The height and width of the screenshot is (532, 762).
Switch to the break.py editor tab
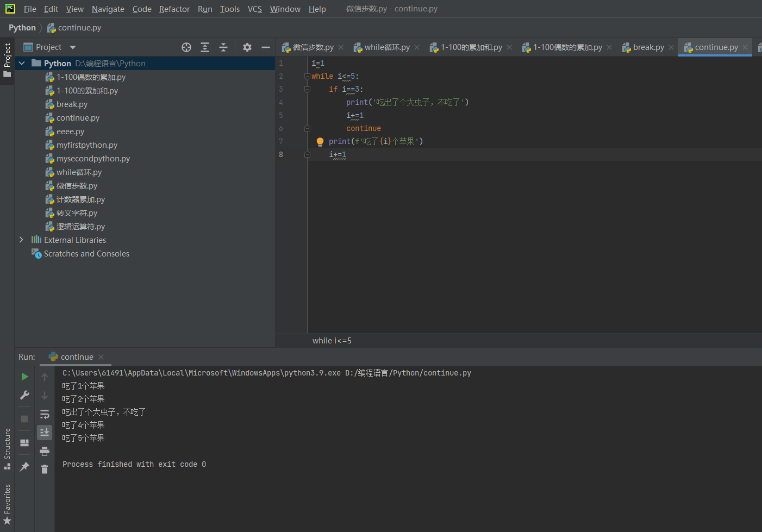pyautogui.click(x=648, y=47)
